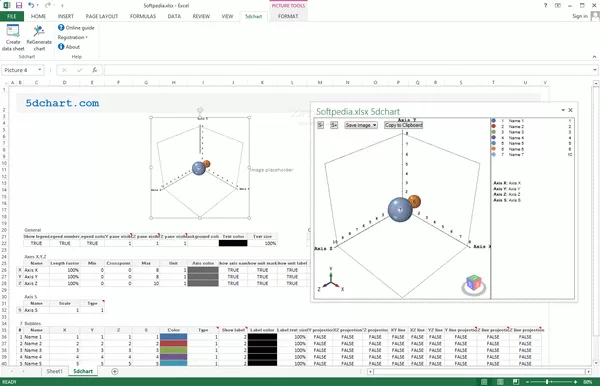Click the zoom out minus icon
Image resolution: width=600 pixels, height=386 pixels.
[x=527, y=382]
